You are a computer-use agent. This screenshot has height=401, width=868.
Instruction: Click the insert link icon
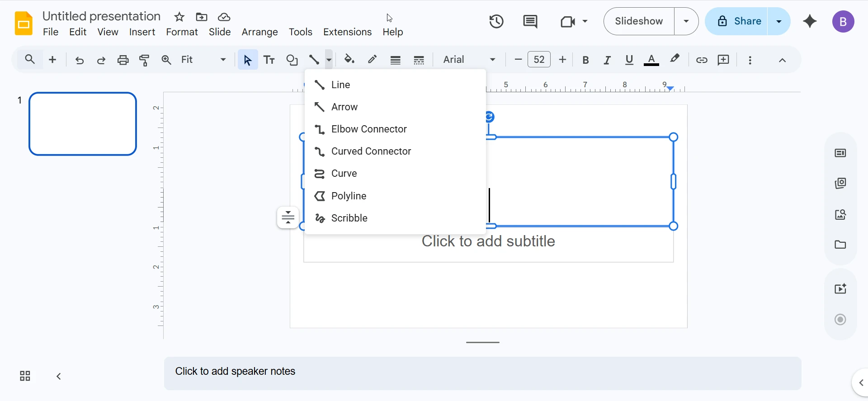tap(702, 60)
